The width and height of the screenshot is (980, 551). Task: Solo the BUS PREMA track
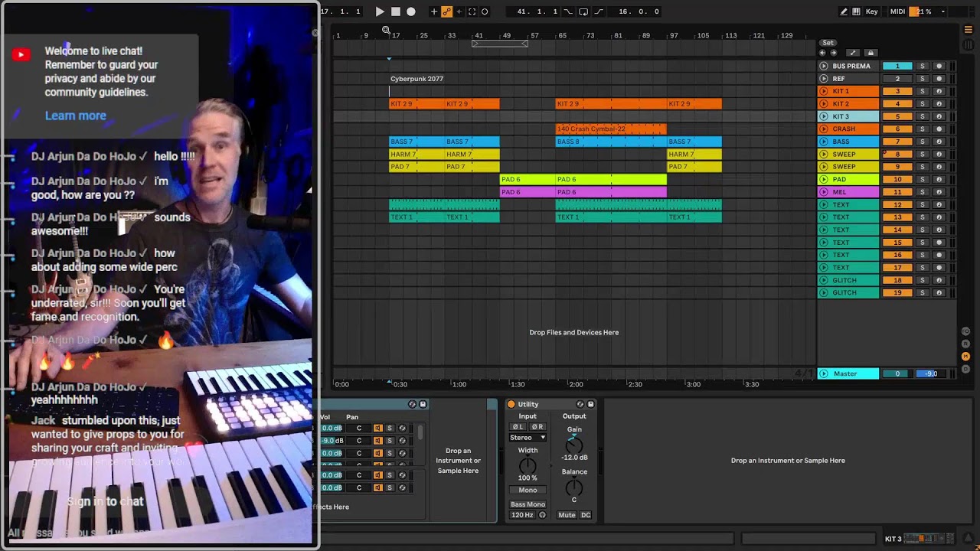click(923, 66)
